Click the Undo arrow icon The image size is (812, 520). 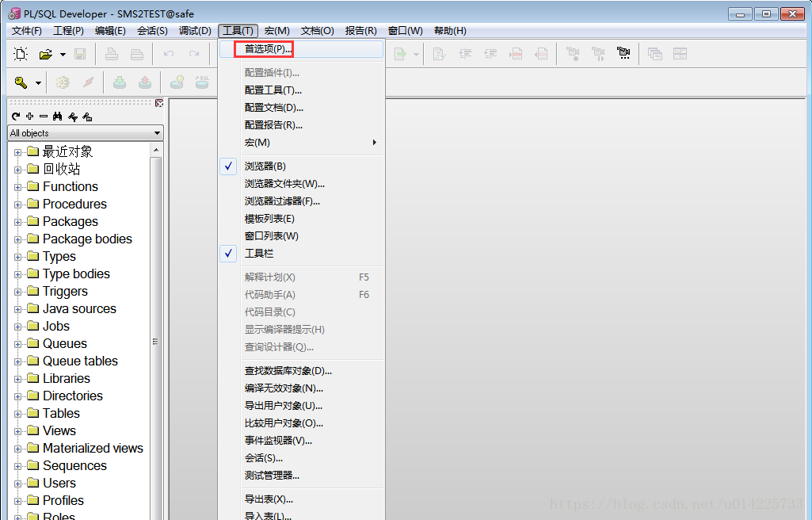168,54
